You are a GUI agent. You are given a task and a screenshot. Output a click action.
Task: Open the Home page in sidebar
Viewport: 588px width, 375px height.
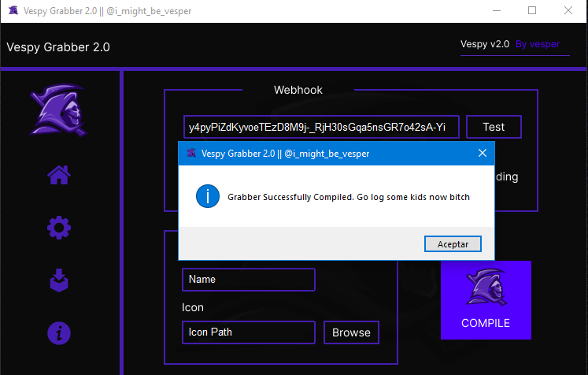[x=59, y=175]
